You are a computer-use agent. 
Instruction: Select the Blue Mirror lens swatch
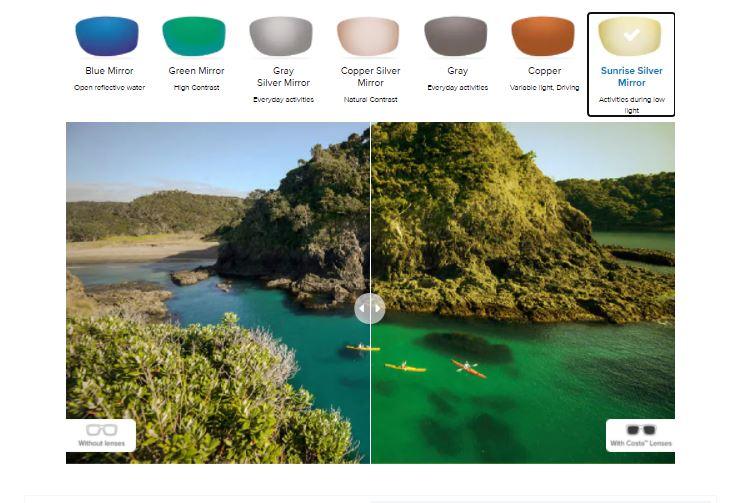point(107,36)
